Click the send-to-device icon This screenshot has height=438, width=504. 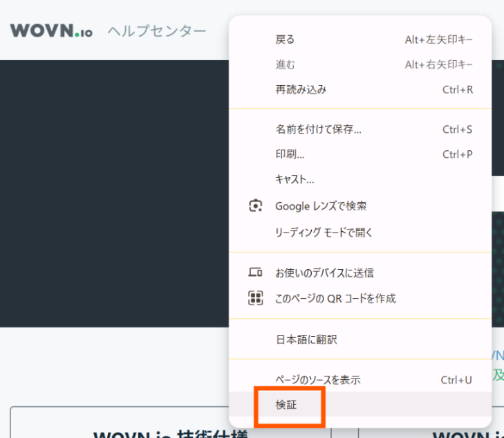[x=256, y=273]
